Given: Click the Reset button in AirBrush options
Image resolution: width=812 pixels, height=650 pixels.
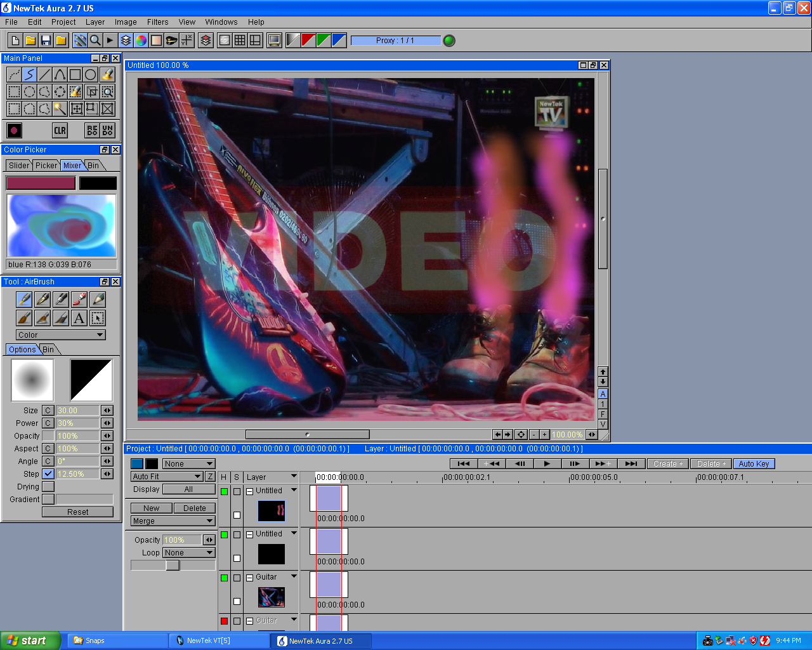Looking at the screenshot, I should [x=77, y=512].
